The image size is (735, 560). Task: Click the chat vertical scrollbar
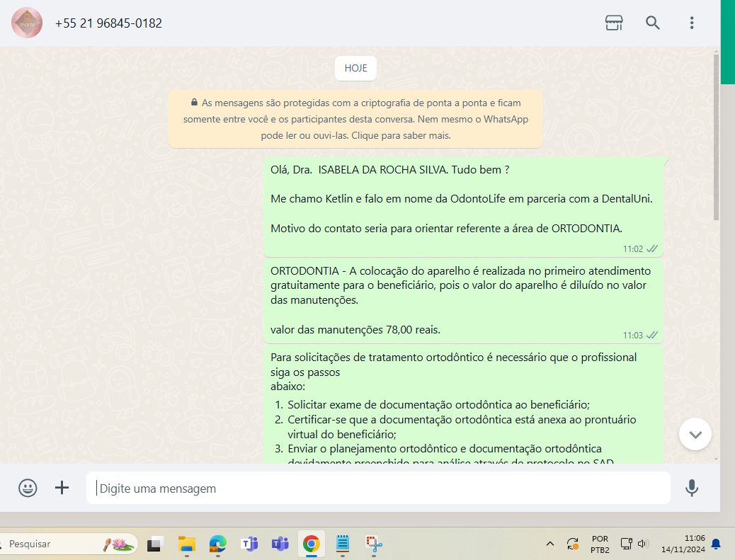pos(716,137)
